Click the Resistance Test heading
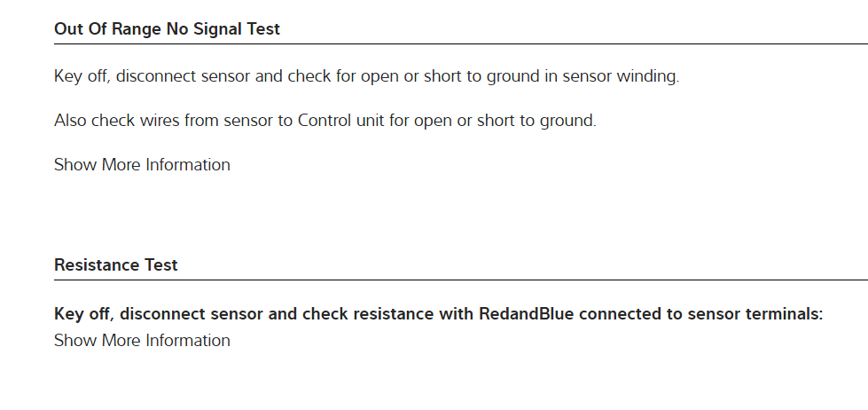Image resolution: width=868 pixels, height=410 pixels. [115, 265]
